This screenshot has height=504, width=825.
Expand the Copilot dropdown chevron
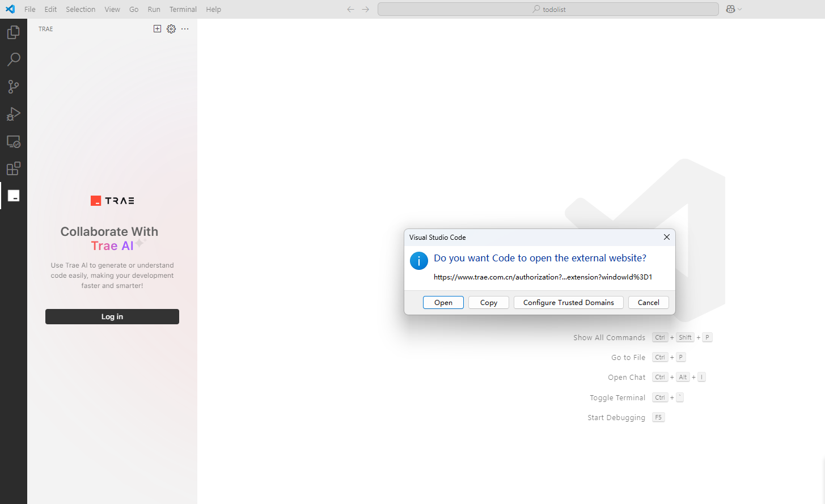[739, 10]
